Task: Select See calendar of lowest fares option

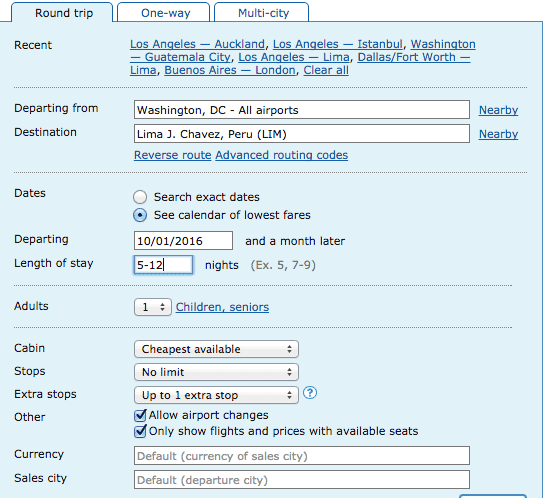Action: tap(140, 215)
